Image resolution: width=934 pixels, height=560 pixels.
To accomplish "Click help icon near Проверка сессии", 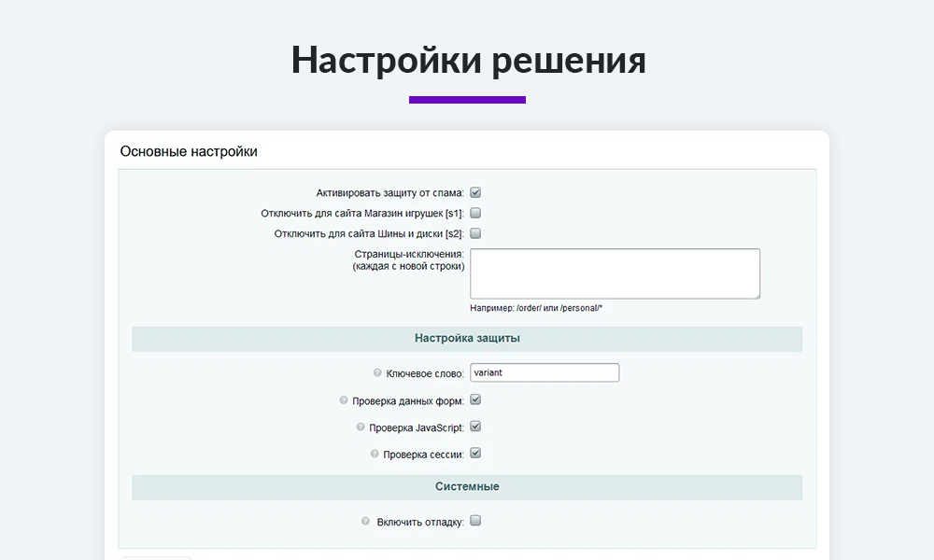I will pyautogui.click(x=374, y=454).
